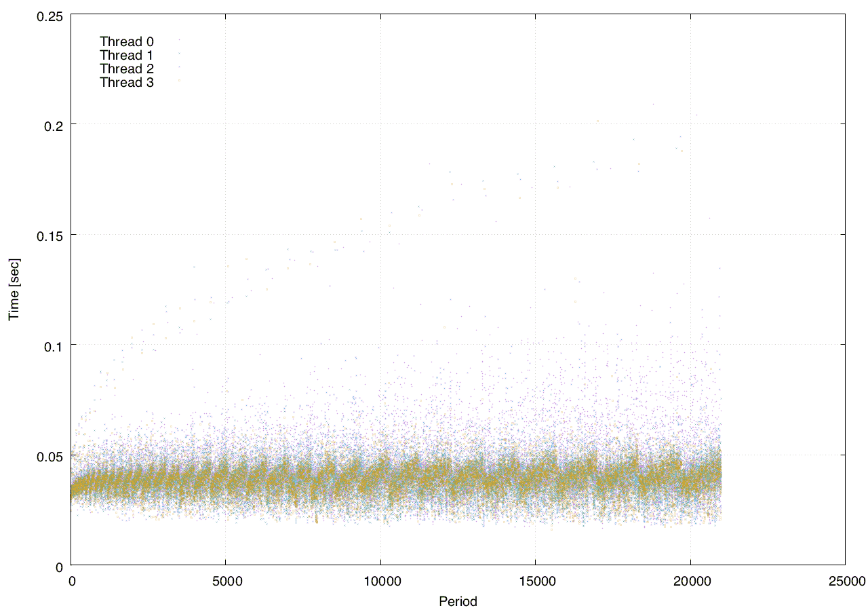Click the 'Thread 3' legend label
The height and width of the screenshot is (608, 868).
[x=127, y=82]
